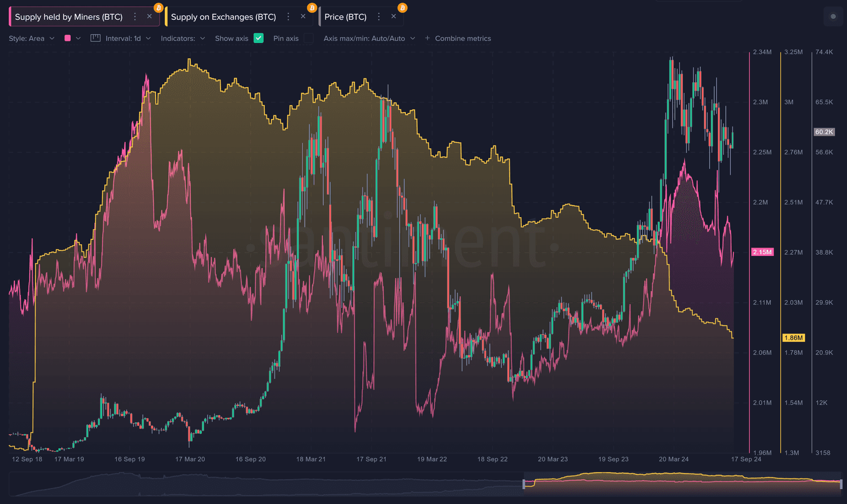
Task: Open options menu for Supply held by Miners
Action: pyautogui.click(x=135, y=17)
